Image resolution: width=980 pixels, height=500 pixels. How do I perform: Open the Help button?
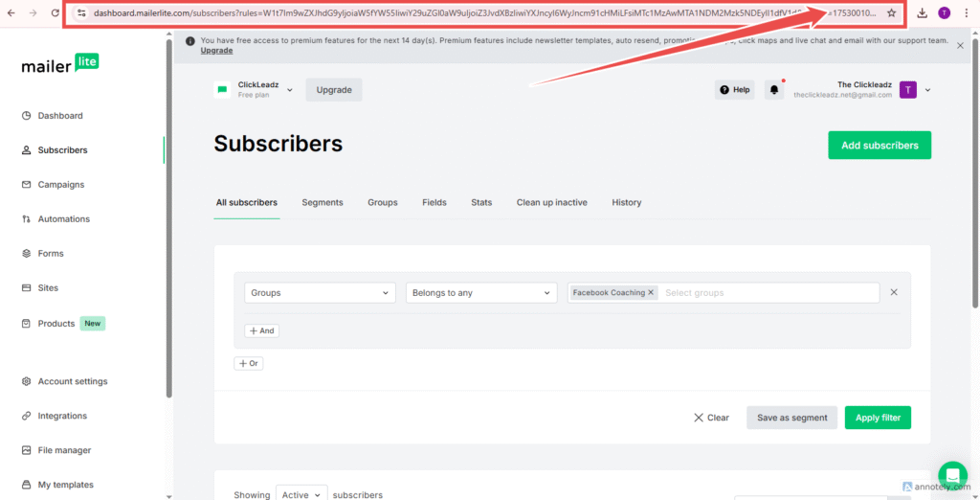[x=734, y=89]
